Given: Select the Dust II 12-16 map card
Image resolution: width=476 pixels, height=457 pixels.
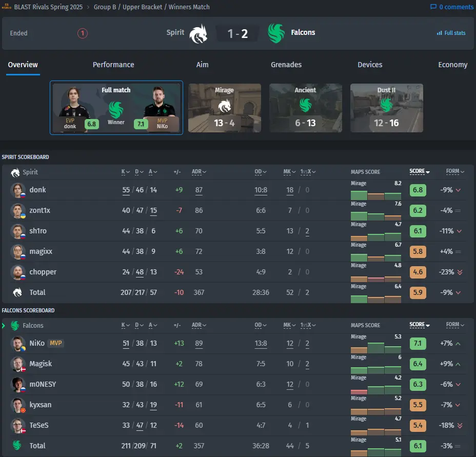Looking at the screenshot, I should coord(386,108).
